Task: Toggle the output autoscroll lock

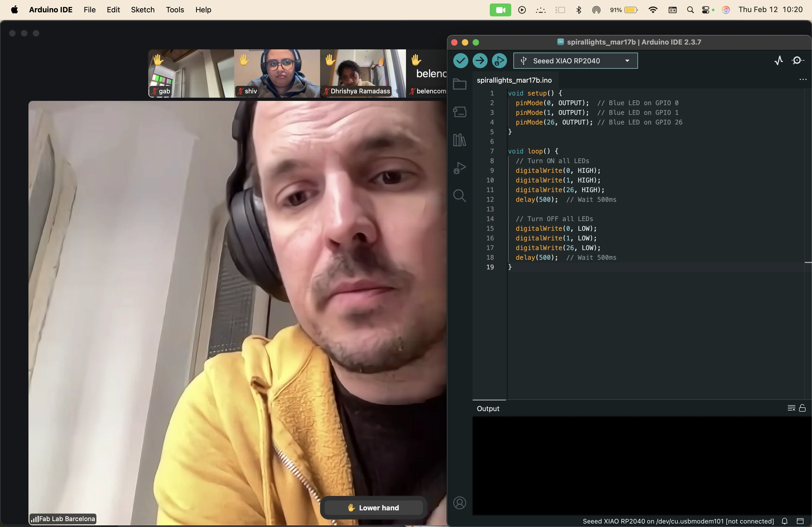Action: point(802,408)
